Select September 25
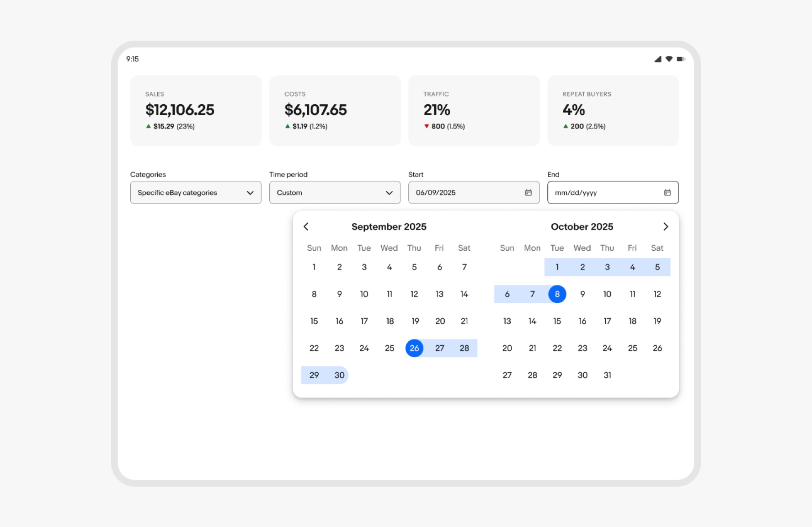Viewport: 812px width, 527px height. [389, 348]
